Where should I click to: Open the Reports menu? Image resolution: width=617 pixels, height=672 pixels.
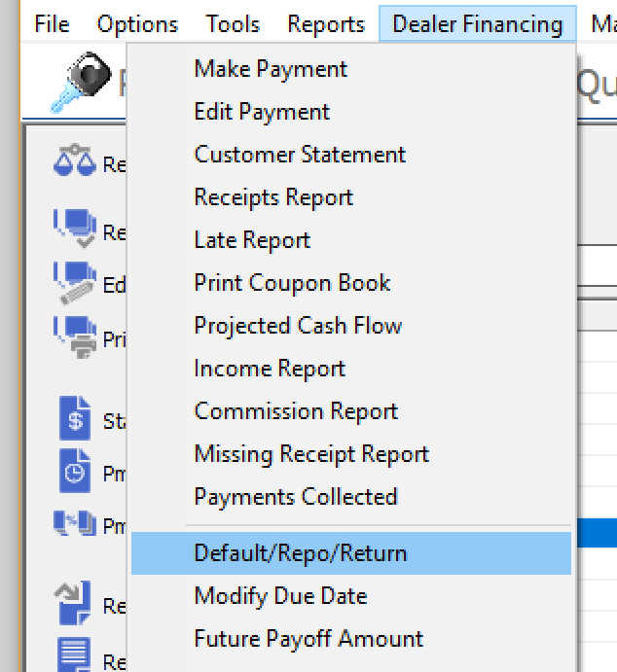pyautogui.click(x=326, y=24)
